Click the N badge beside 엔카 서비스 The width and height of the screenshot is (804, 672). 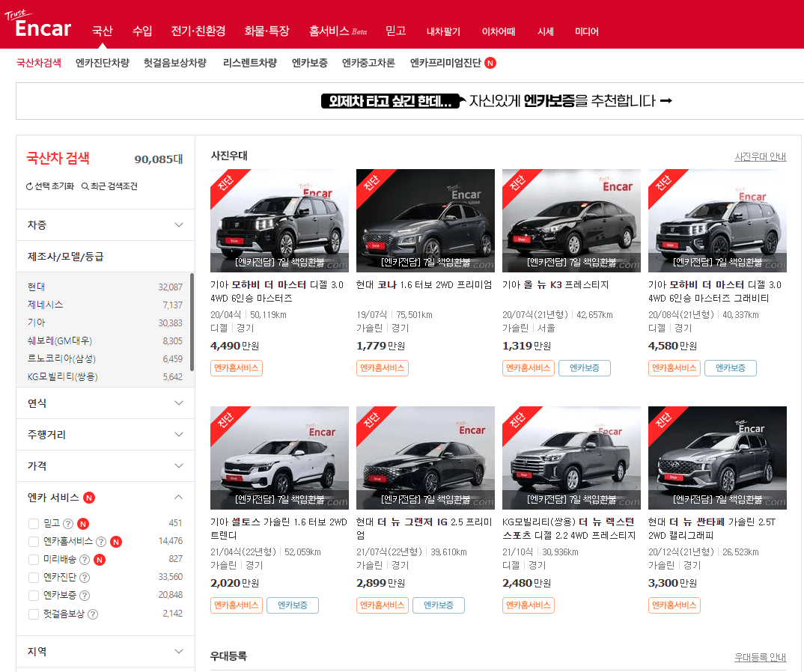pos(89,498)
